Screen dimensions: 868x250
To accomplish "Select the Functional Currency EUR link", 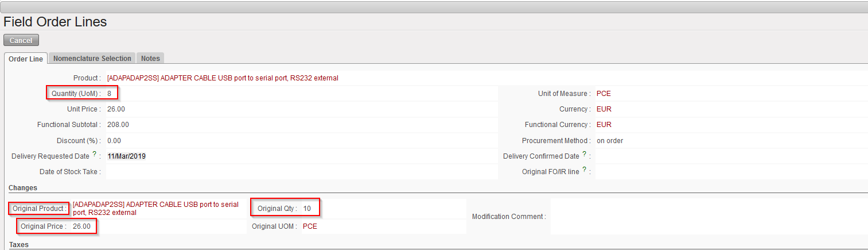I will coord(604,125).
